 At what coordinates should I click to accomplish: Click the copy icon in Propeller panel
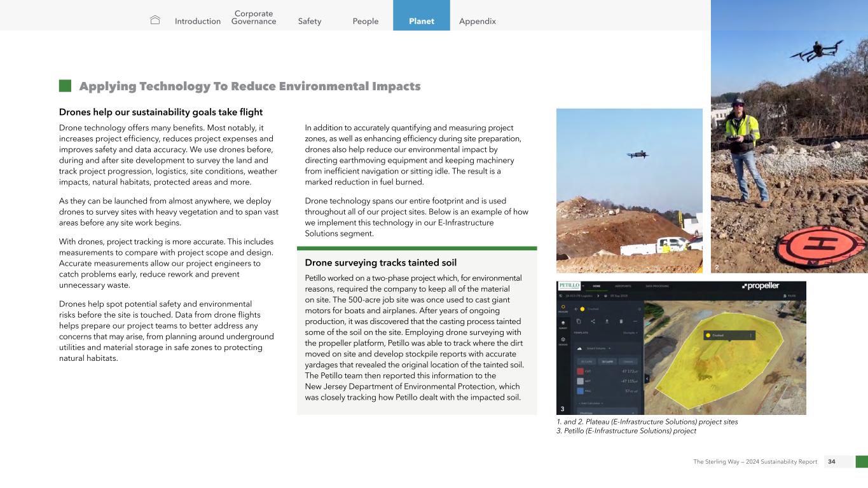(x=579, y=321)
